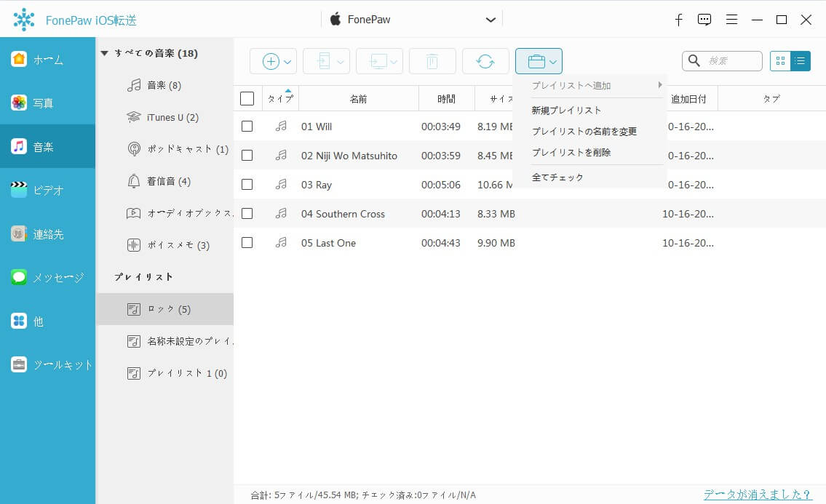Image resolution: width=826 pixels, height=504 pixels.
Task: Open the FonePaw device dropdown
Action: coord(491,20)
